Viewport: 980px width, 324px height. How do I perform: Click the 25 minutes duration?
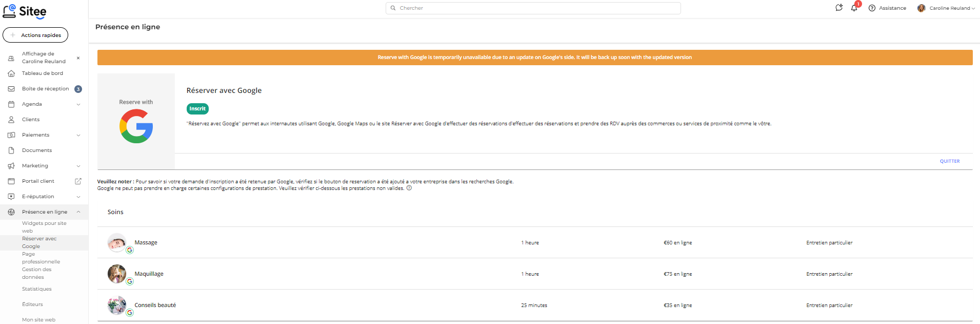[534, 306]
